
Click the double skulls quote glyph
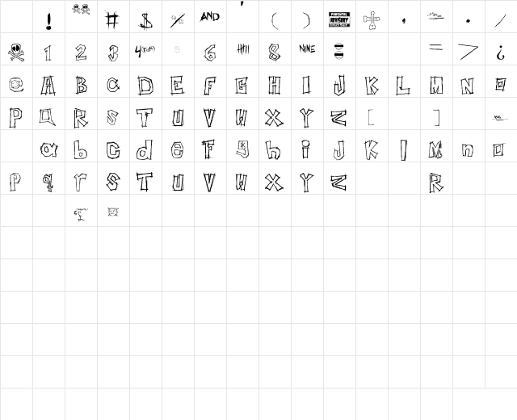click(x=81, y=9)
